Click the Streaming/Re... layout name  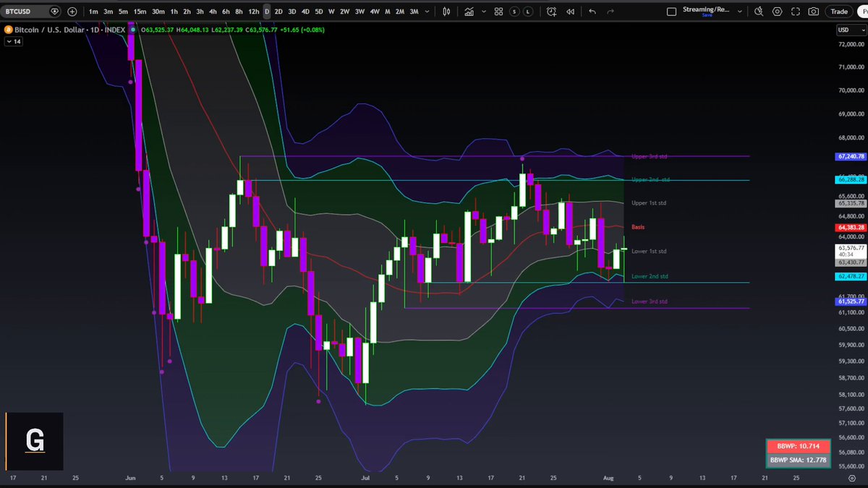[x=705, y=9]
